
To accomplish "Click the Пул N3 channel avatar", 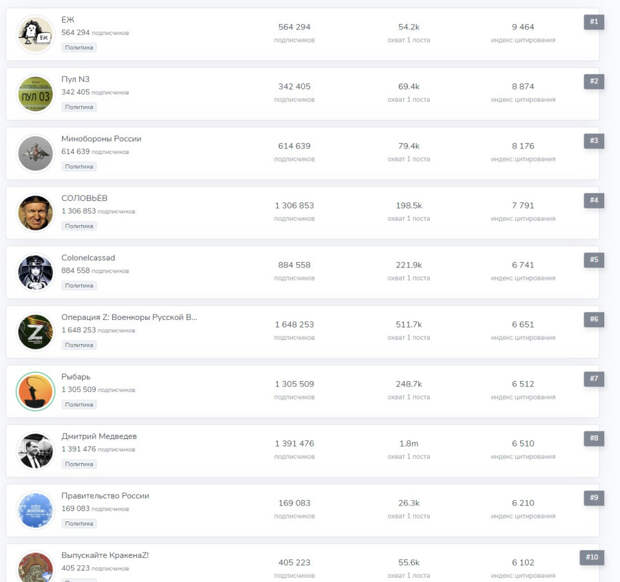I will click(35, 94).
